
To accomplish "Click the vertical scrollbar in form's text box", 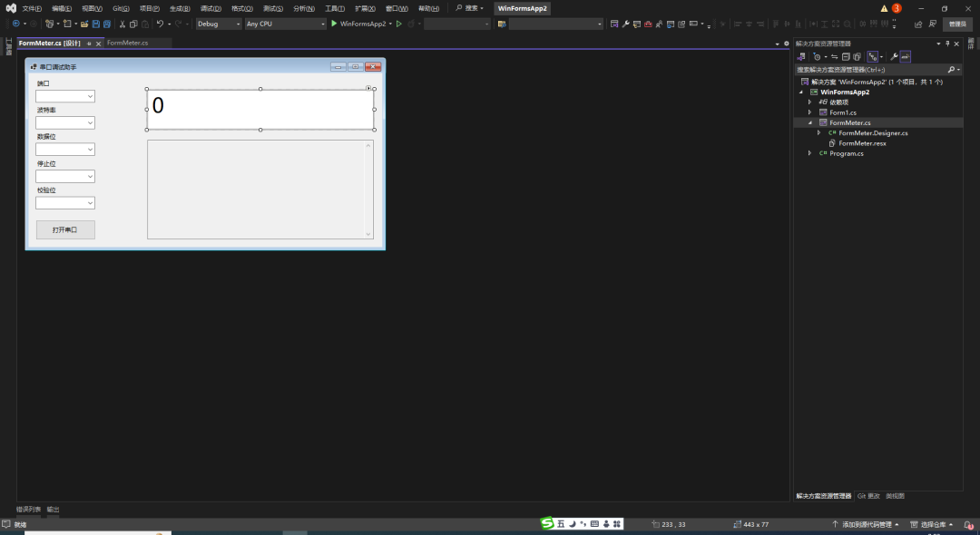I will click(x=368, y=189).
